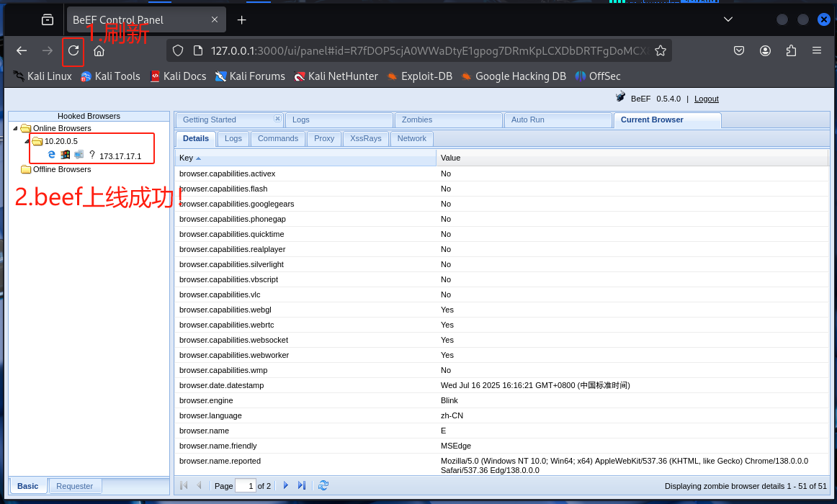837x504 pixels.
Task: Jump to last page of details
Action: pos(302,485)
